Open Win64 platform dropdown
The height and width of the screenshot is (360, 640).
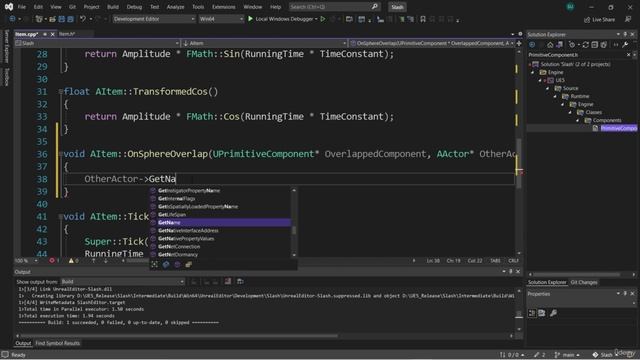(221, 19)
